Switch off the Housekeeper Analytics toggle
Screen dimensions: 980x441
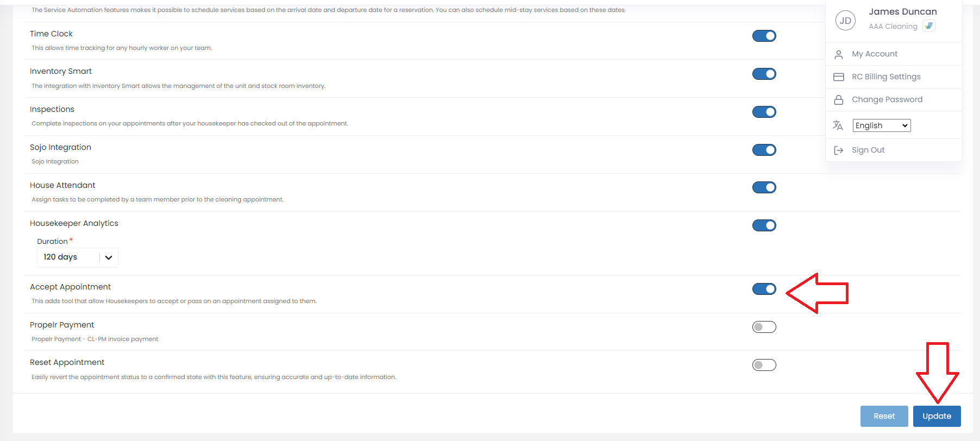764,225
